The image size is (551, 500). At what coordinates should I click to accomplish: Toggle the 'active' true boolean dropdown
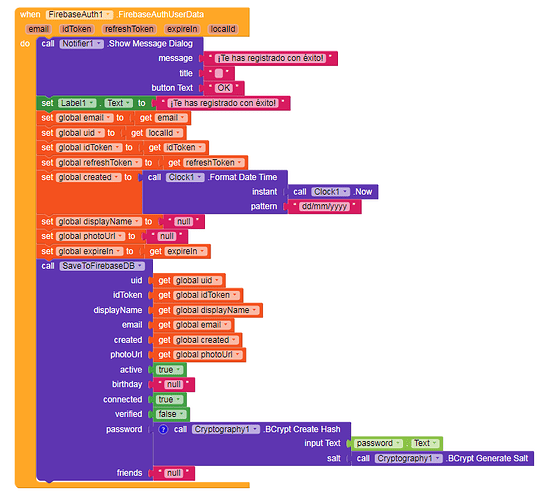169,370
